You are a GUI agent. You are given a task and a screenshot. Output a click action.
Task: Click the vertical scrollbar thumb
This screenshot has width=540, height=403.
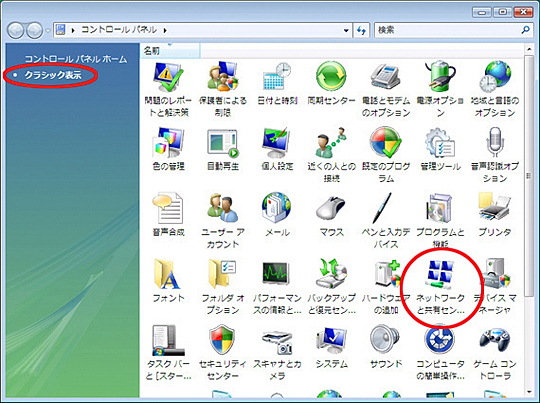(x=529, y=176)
